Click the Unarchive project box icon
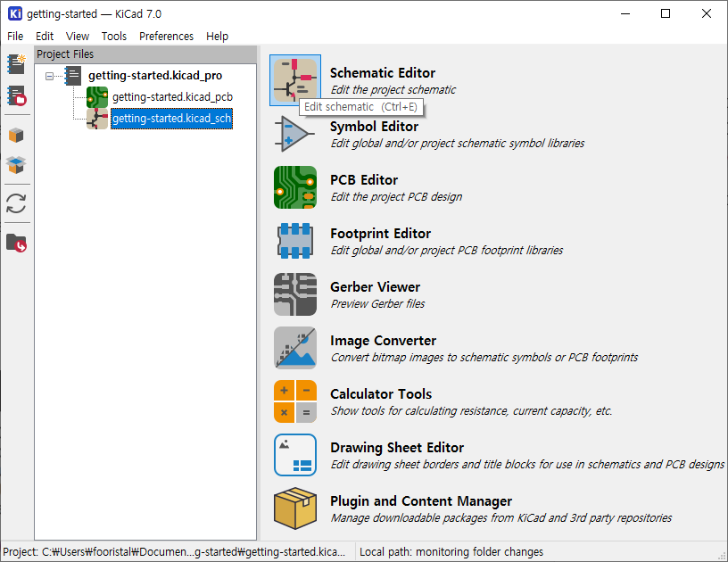Viewport: 728px width, 562px height. click(16, 165)
